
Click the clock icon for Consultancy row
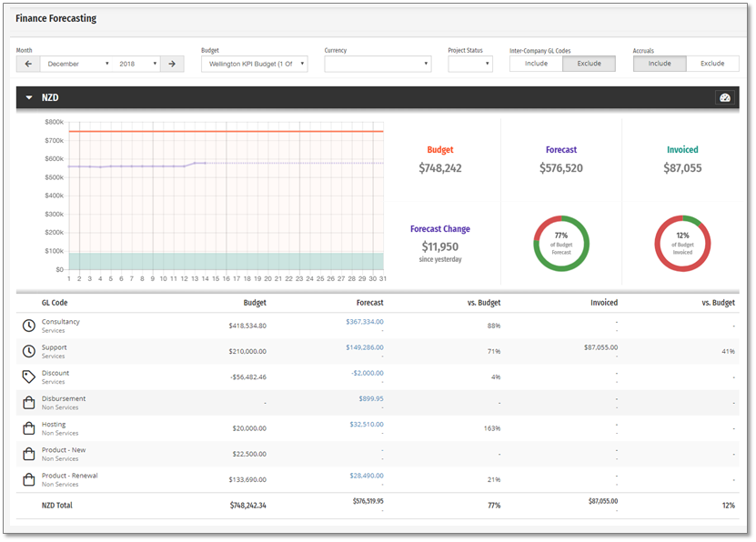point(29,326)
